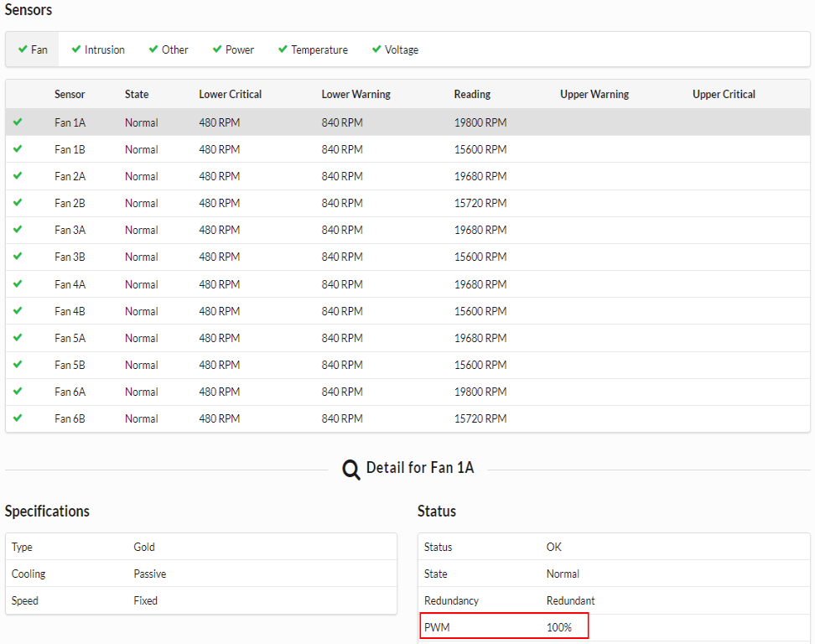Disable the Voltage sensor filter
This screenshot has height=644, width=815.
coord(394,49)
